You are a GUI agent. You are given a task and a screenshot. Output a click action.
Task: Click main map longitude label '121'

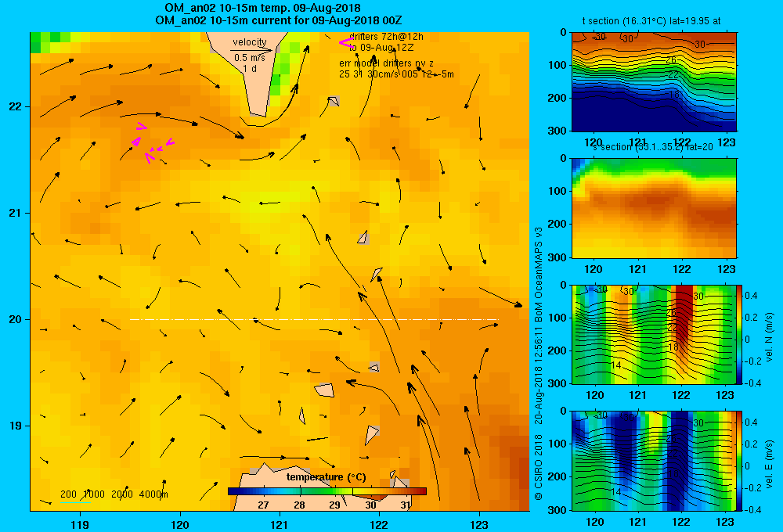(280, 524)
